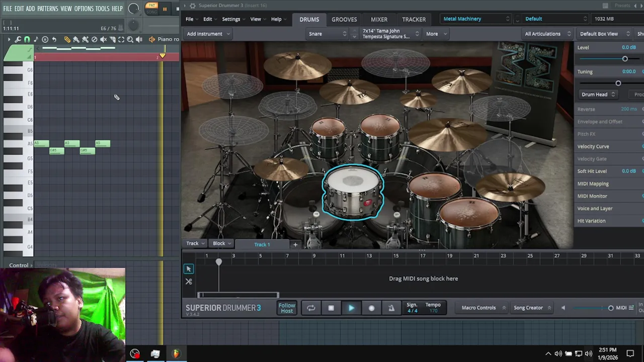Image resolution: width=644 pixels, height=362 pixels.
Task: Click the Superior Drummer plugin gear icon
Action: pos(192,6)
